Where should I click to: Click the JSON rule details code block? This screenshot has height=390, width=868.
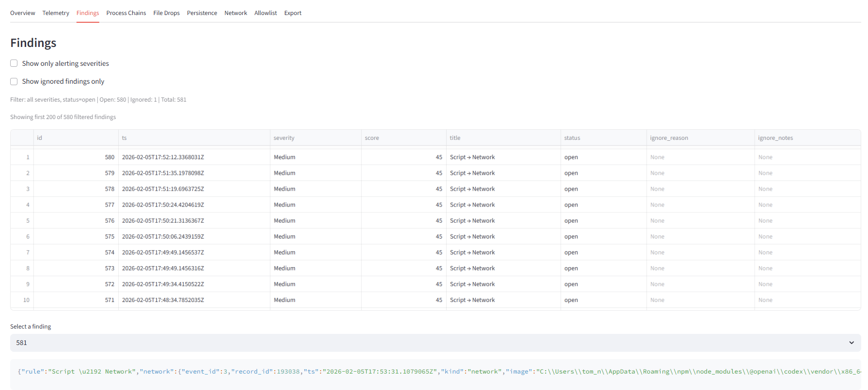point(436,372)
